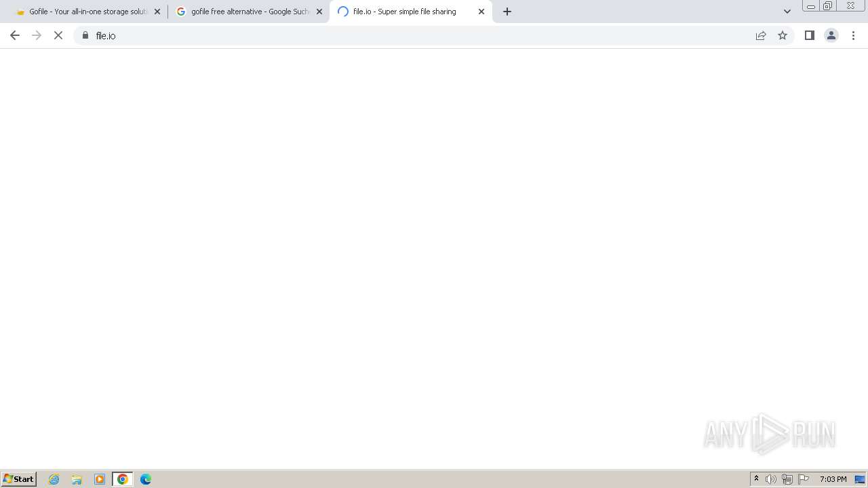
Task: Show hidden system tray icons
Action: click(x=756, y=479)
